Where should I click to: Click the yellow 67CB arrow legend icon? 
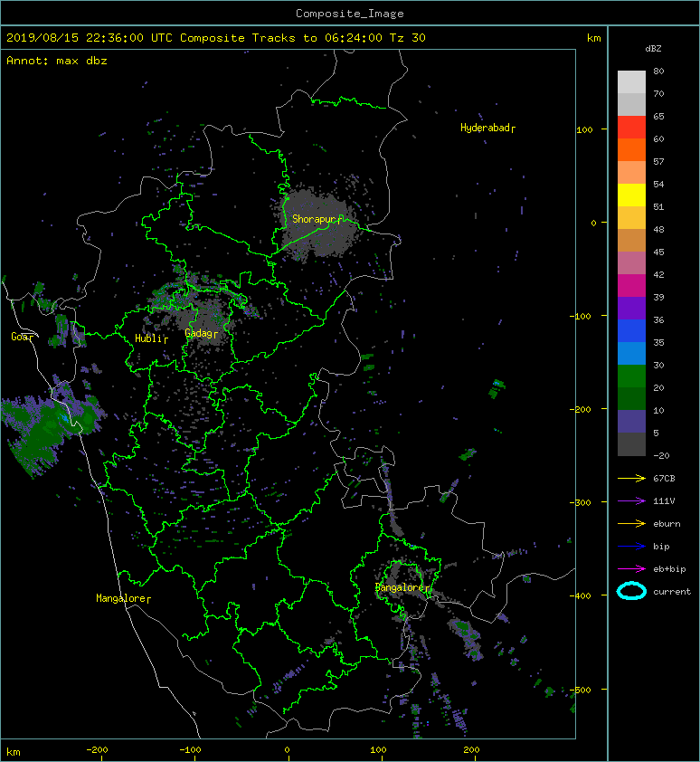coord(631,478)
